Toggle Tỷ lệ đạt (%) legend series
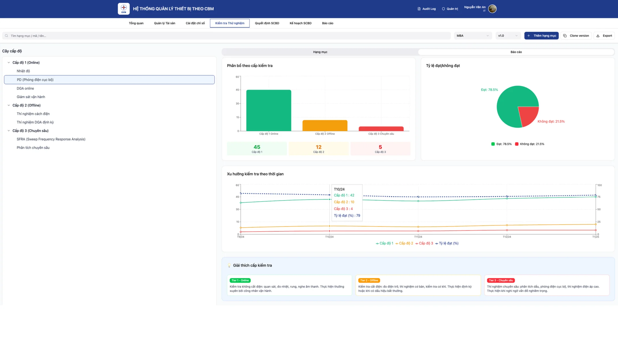618x364 pixels. (x=447, y=243)
